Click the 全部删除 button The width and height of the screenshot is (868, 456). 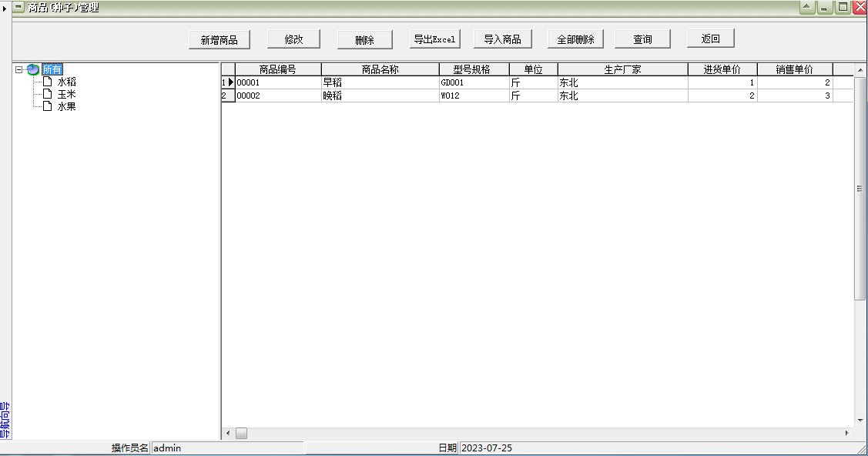(575, 39)
